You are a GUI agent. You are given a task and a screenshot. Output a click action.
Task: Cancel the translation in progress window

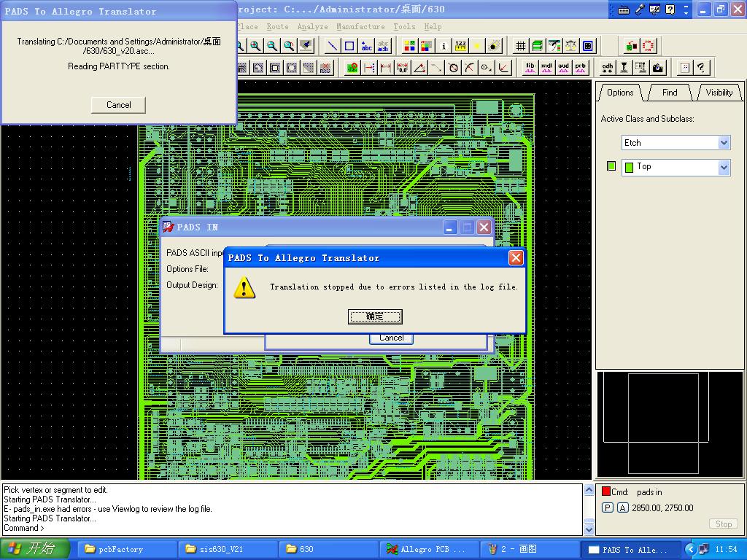pyautogui.click(x=118, y=105)
